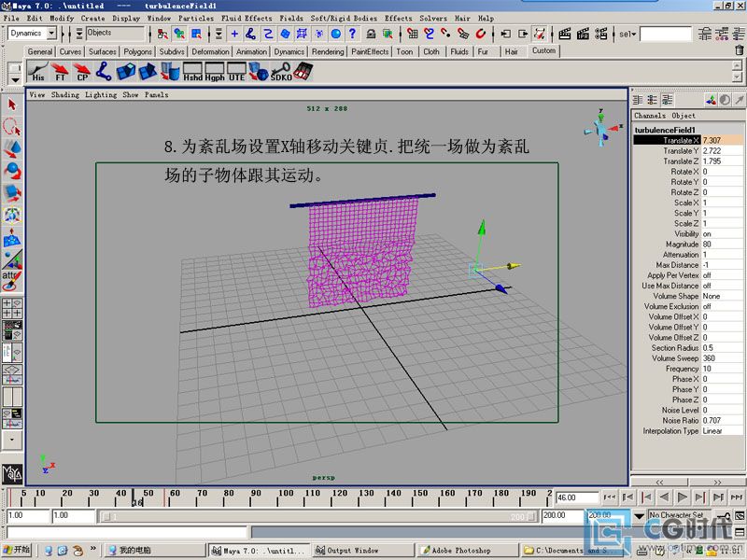The image size is (747, 560).
Task: Click the lock selection icon
Action: pos(371,34)
